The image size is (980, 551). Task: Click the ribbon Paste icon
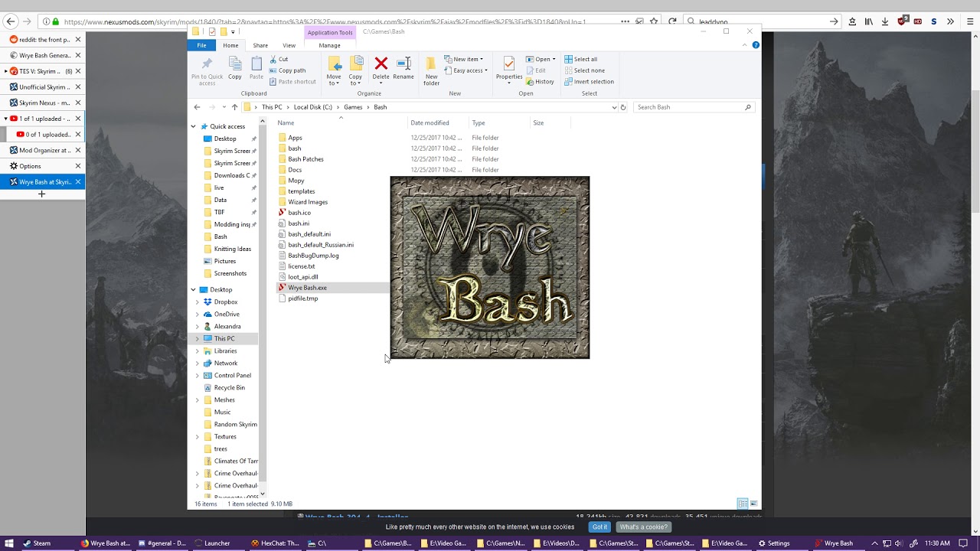tap(256, 68)
